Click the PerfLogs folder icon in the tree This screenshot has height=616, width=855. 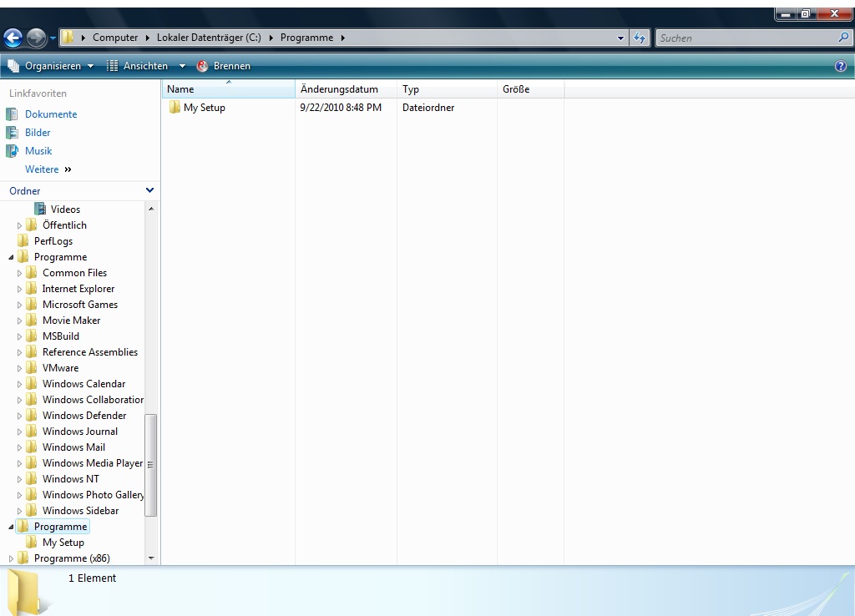(x=23, y=241)
